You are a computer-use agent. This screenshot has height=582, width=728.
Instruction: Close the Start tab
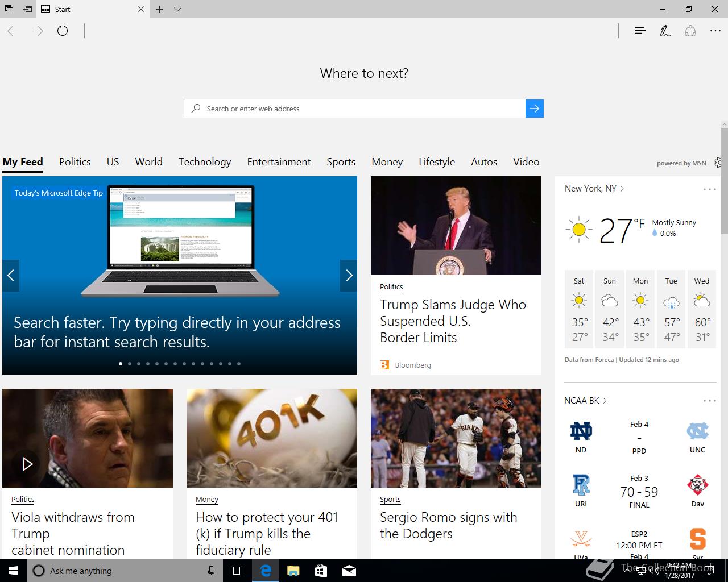pyautogui.click(x=142, y=9)
